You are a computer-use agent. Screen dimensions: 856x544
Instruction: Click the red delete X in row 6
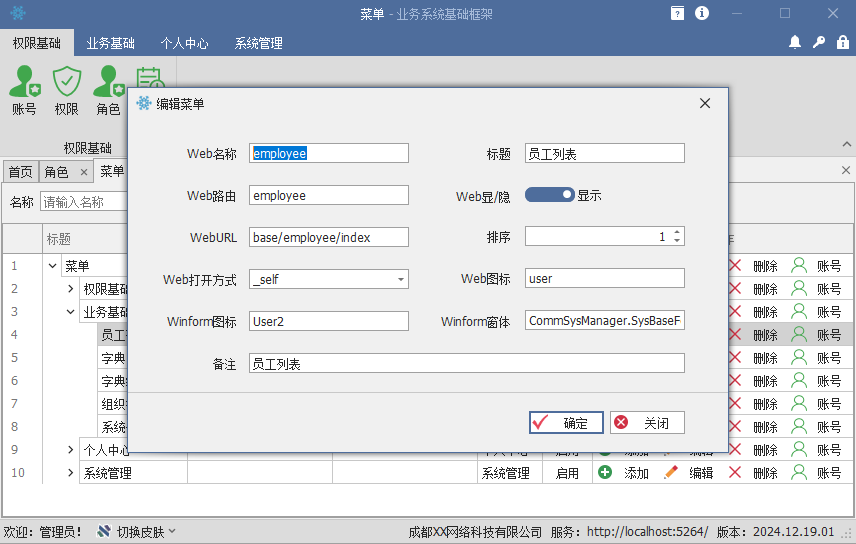pyautogui.click(x=735, y=380)
